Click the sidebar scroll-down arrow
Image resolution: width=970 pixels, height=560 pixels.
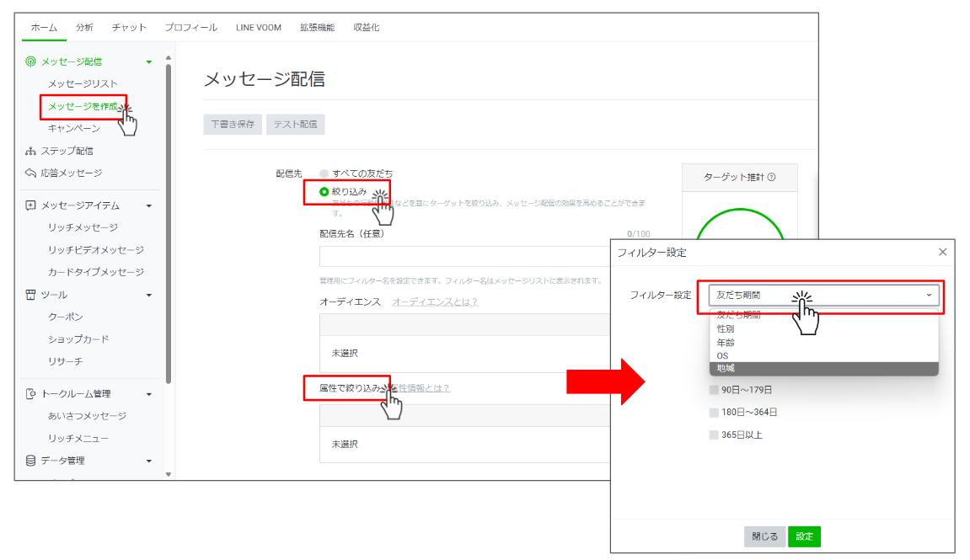[169, 474]
